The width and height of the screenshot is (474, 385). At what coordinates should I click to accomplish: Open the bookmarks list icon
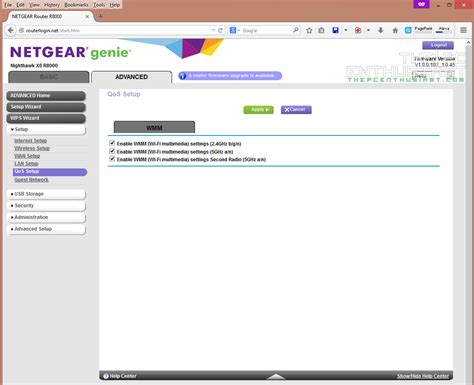321,30
